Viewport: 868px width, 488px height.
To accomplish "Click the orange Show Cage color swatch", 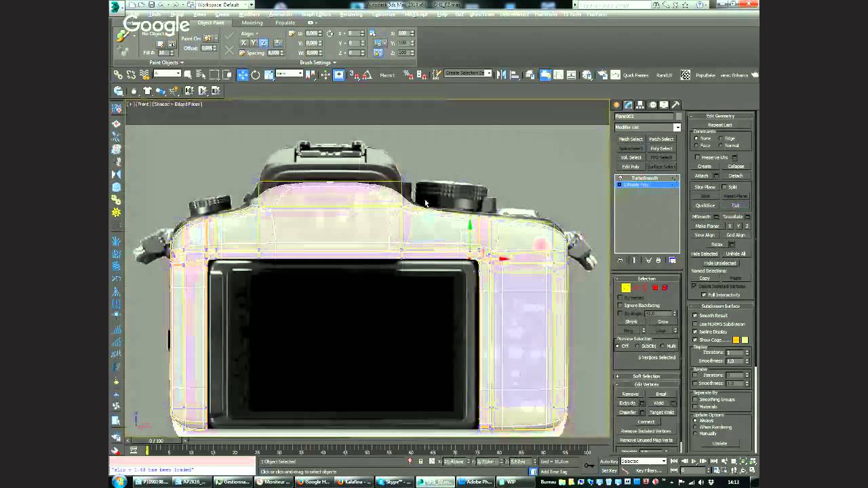I will 736,340.
